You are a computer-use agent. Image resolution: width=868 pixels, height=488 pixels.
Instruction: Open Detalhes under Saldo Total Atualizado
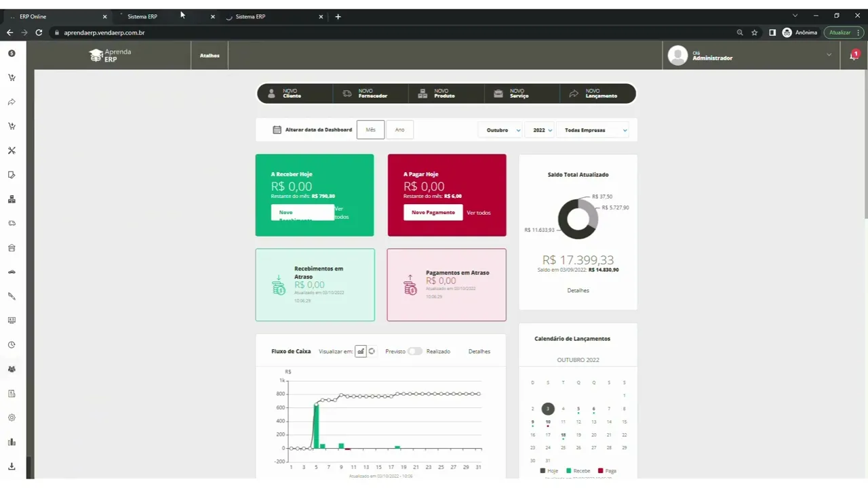[x=578, y=290]
